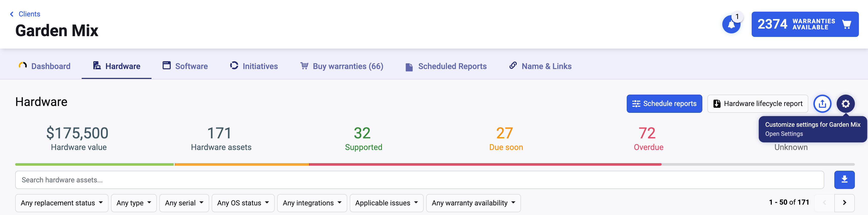
Task: Click the Software tab window icon
Action: pos(166,65)
